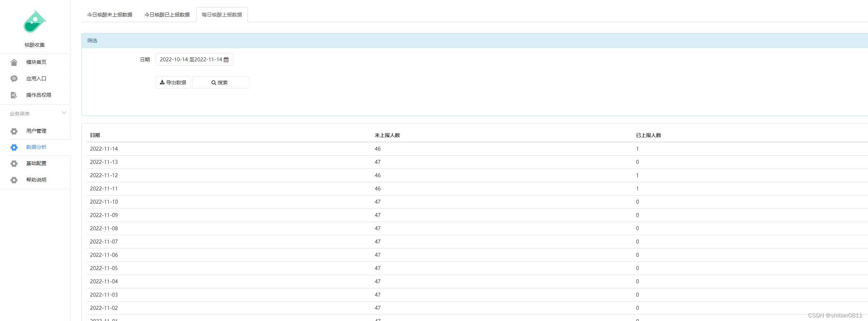Click the date cell 2022-11-08
Image resolution: width=868 pixels, height=321 pixels.
104,228
